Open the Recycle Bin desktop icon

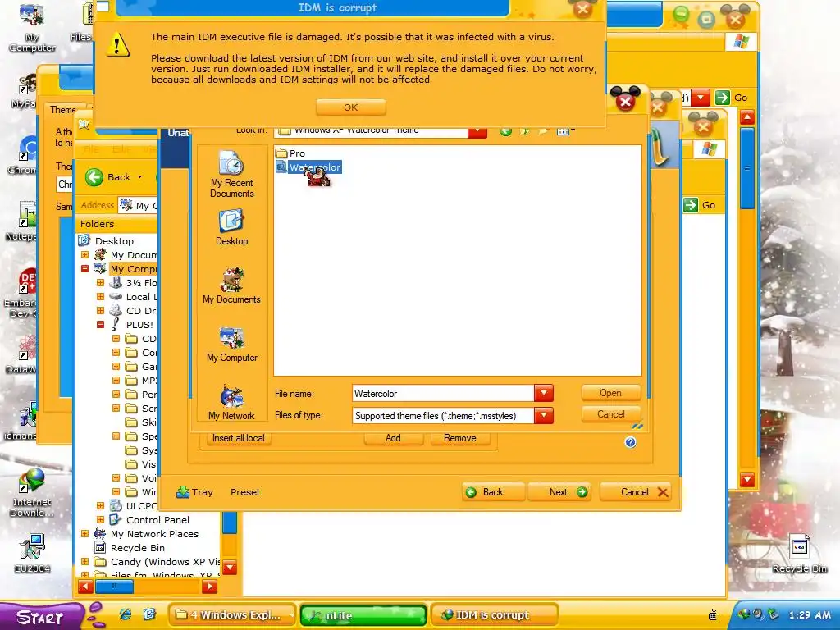(x=799, y=553)
